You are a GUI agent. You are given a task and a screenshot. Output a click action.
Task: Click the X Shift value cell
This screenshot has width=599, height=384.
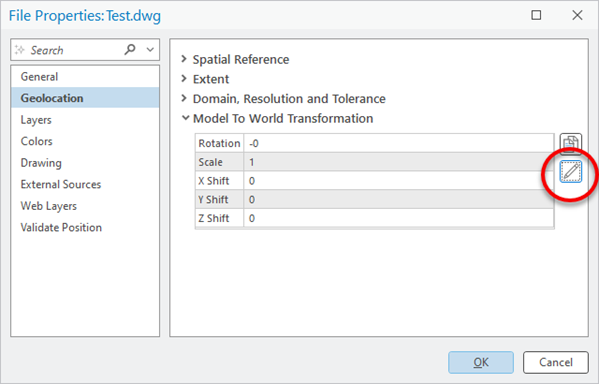tap(399, 181)
